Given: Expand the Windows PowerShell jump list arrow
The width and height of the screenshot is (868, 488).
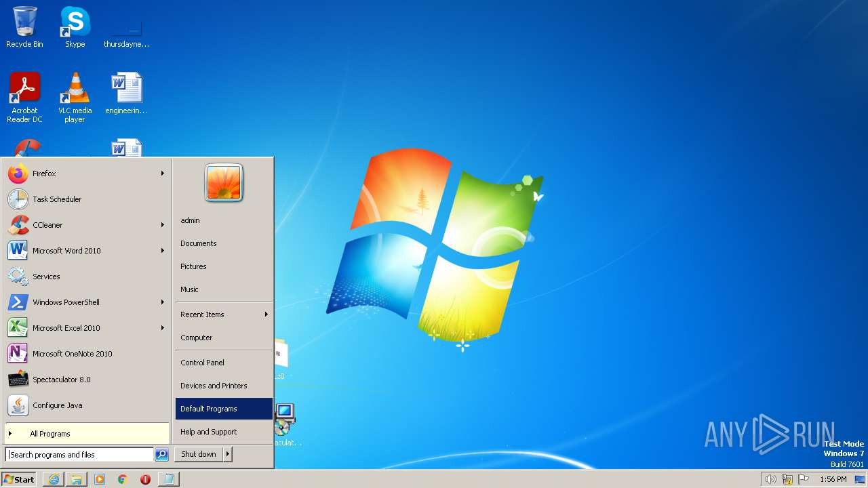Looking at the screenshot, I should click(x=163, y=302).
